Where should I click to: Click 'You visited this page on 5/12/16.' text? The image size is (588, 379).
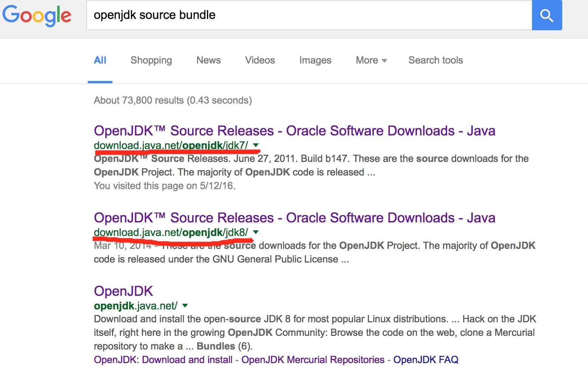[x=165, y=186]
